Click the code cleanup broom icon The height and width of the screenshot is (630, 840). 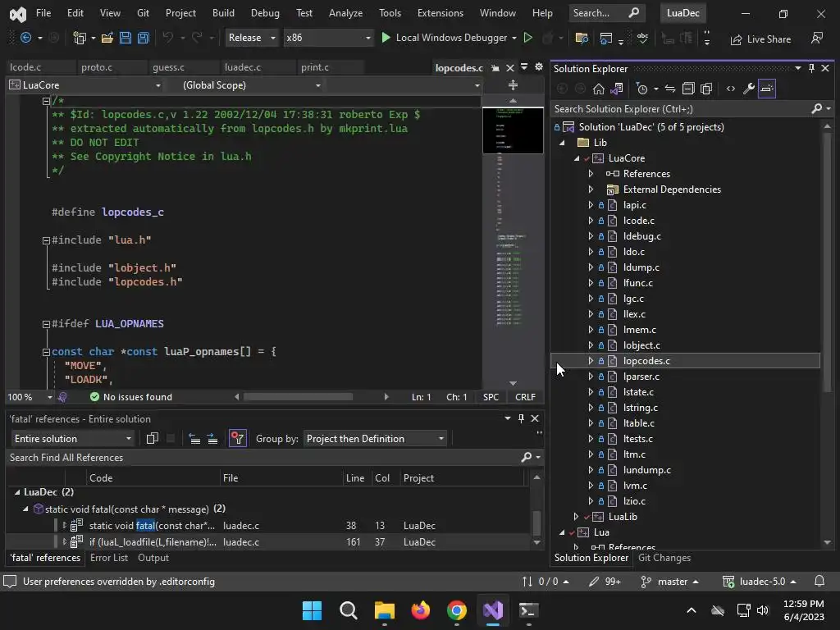tap(62, 397)
